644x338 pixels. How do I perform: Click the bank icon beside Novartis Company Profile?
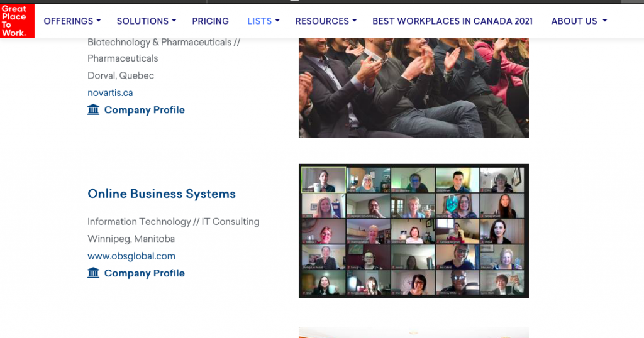coord(94,110)
